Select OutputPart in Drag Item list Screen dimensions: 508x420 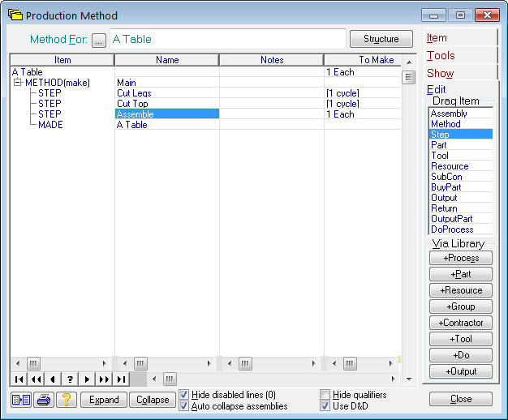coord(461,219)
